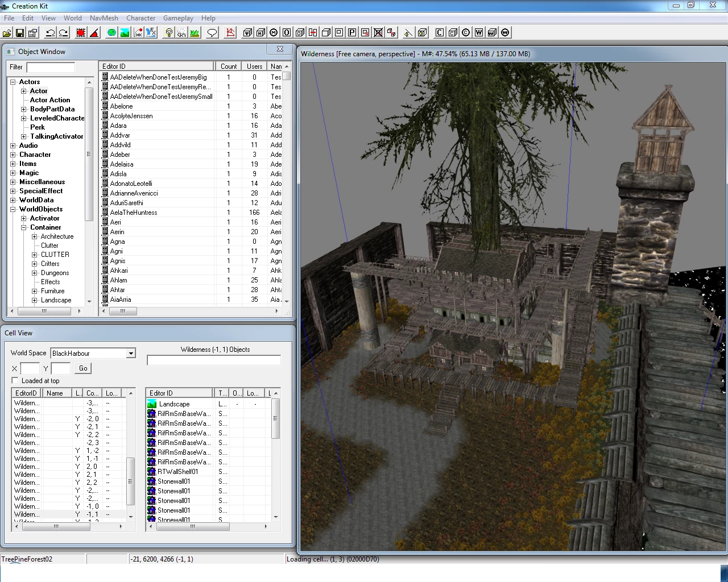The width and height of the screenshot is (728, 582).
Task: Toggle the SKY icon
Action: (182, 33)
